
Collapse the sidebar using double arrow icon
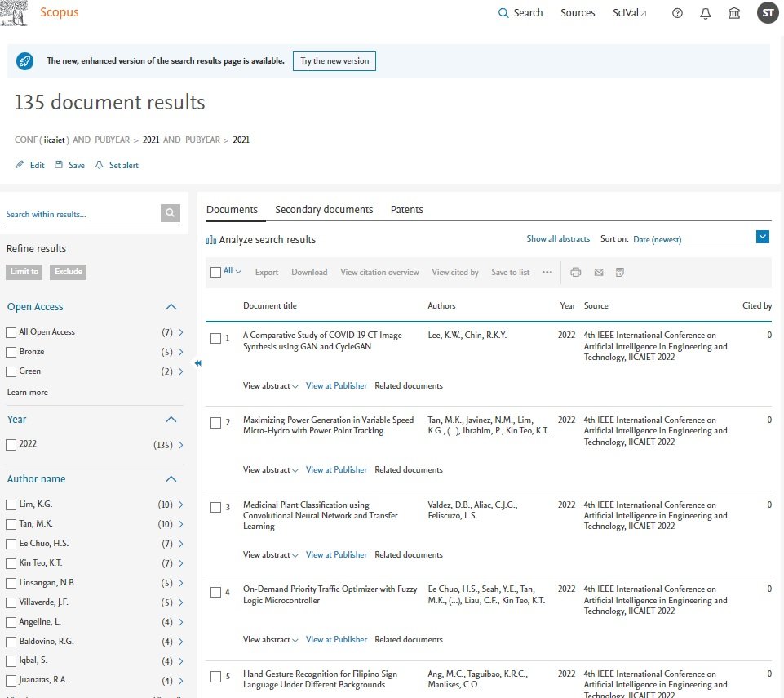[x=197, y=363]
